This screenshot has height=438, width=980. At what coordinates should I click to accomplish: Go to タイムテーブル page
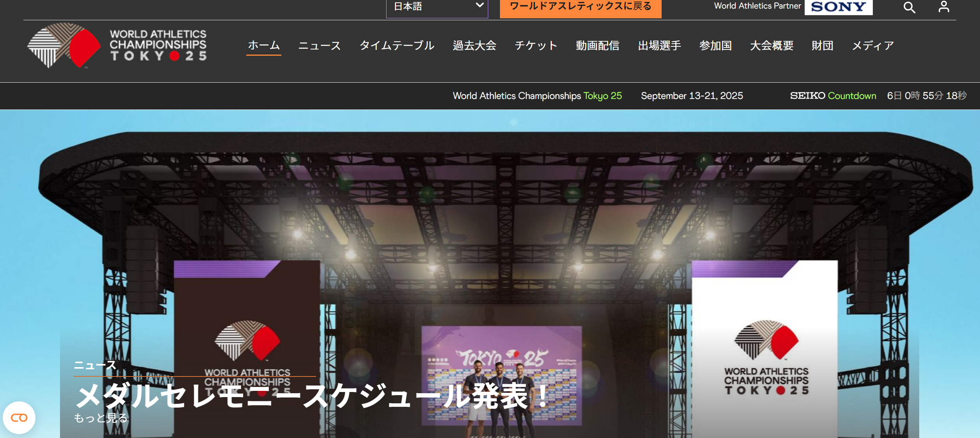coord(397,46)
